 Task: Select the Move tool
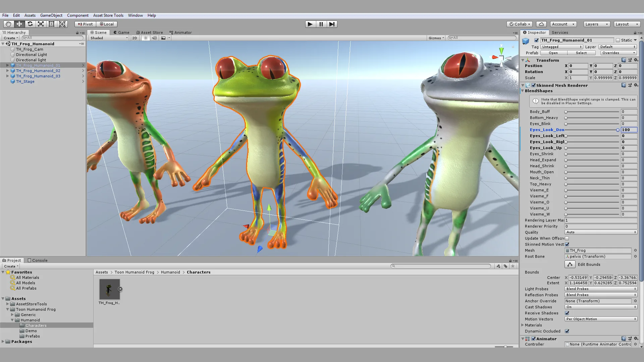pos(19,24)
